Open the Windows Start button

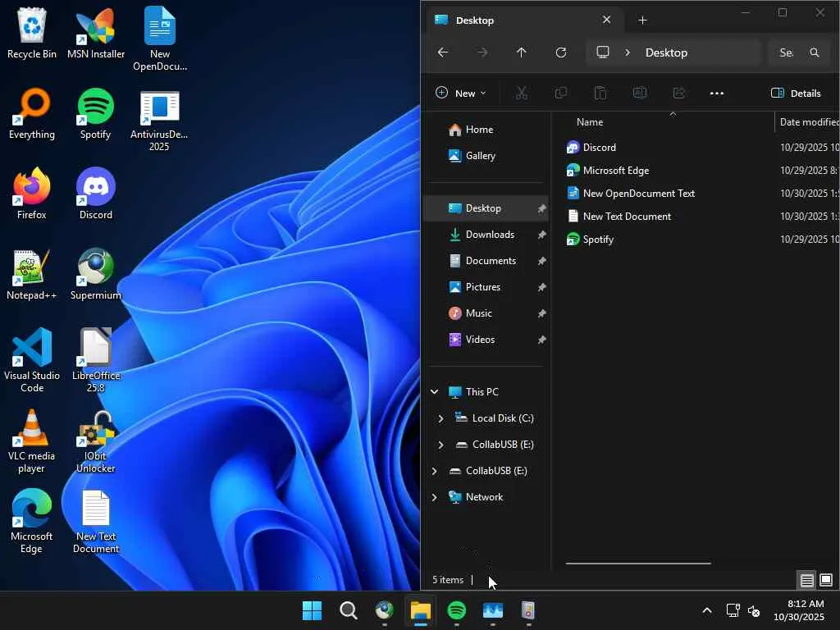[x=313, y=610]
